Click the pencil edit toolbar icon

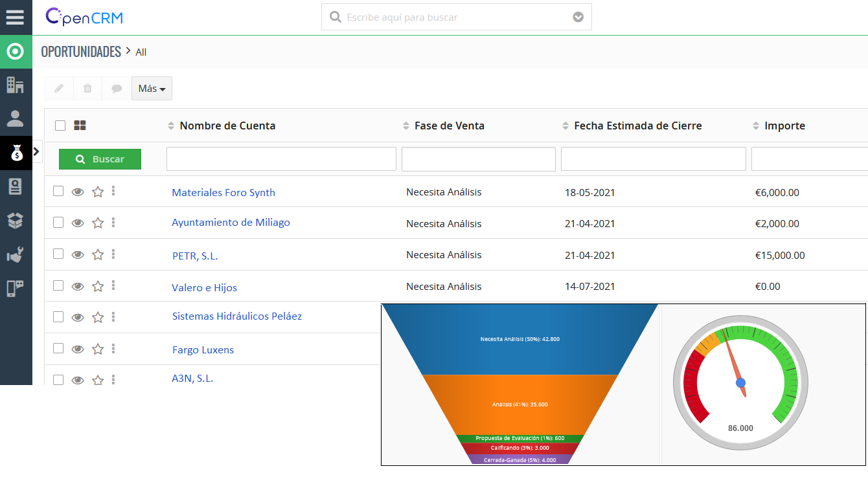59,88
